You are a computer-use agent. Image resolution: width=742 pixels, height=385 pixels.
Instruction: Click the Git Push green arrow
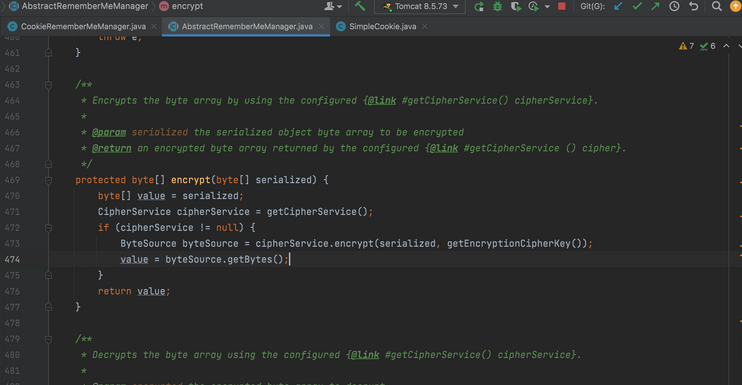click(x=655, y=6)
